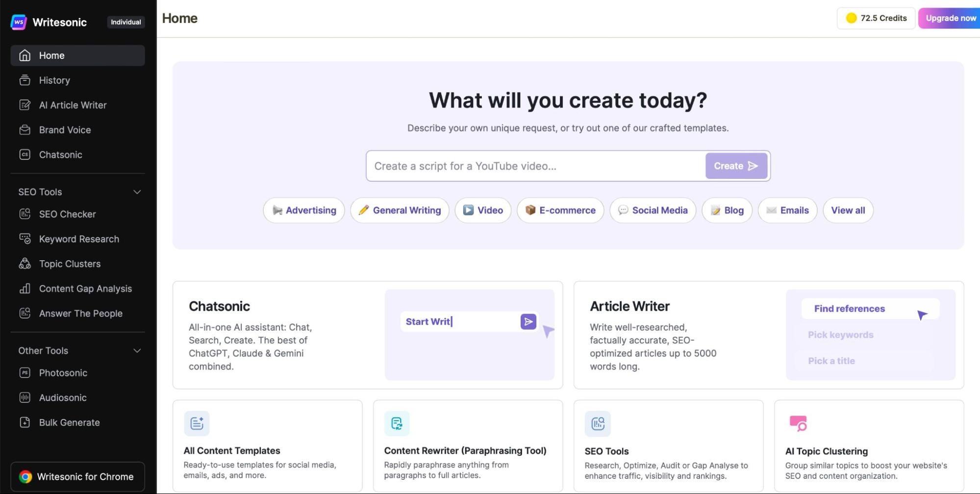Image resolution: width=980 pixels, height=494 pixels.
Task: Click the AI Article Writer icon
Action: point(25,105)
